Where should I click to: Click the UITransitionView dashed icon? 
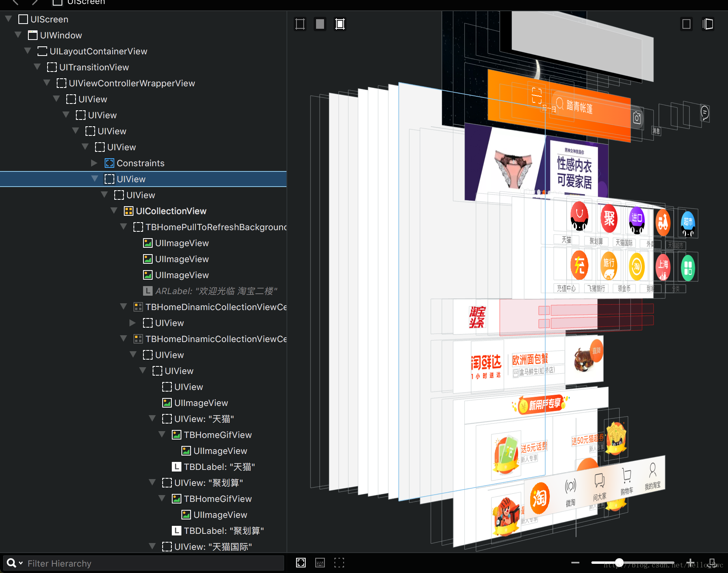52,67
